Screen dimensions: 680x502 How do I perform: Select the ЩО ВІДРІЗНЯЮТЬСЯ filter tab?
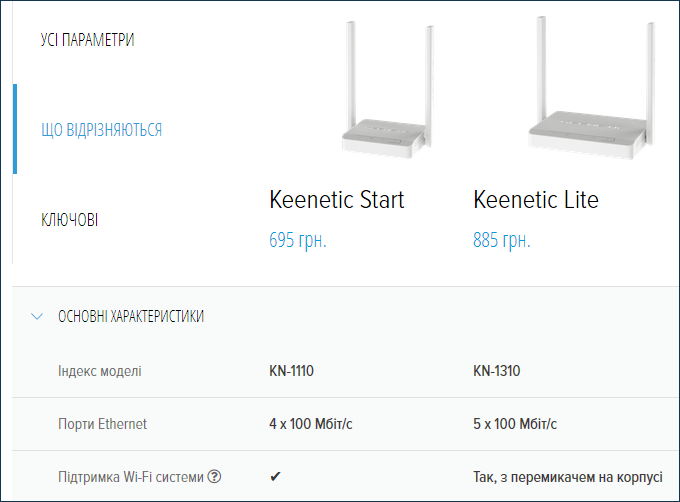(x=101, y=130)
